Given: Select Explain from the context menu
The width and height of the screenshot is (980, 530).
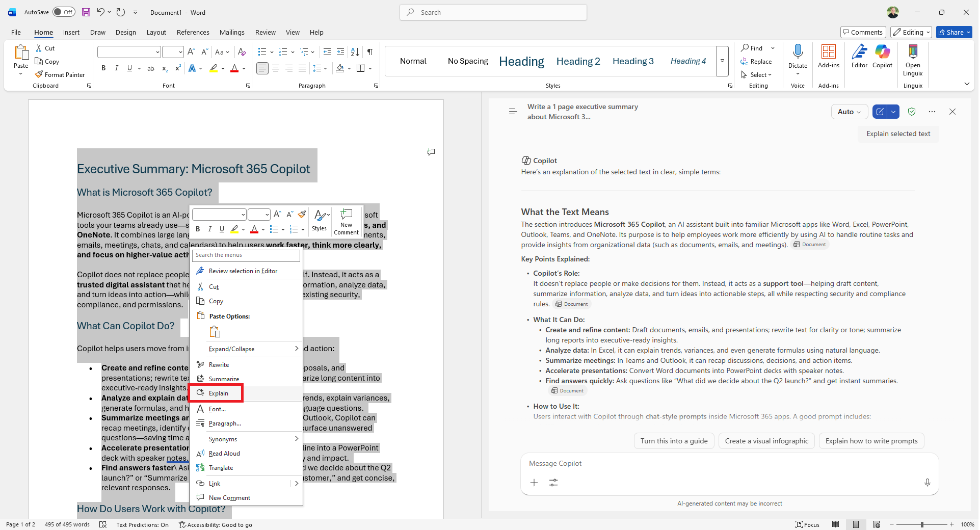Looking at the screenshot, I should 218,393.
